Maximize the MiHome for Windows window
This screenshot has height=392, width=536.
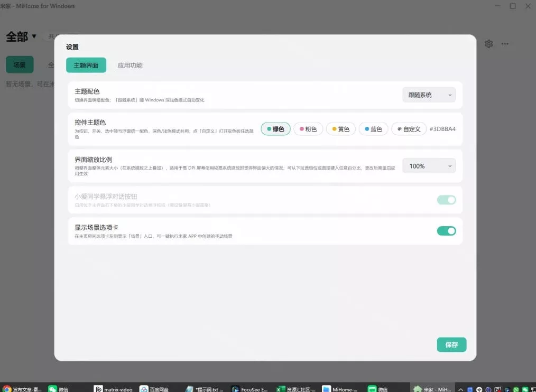coord(513,6)
